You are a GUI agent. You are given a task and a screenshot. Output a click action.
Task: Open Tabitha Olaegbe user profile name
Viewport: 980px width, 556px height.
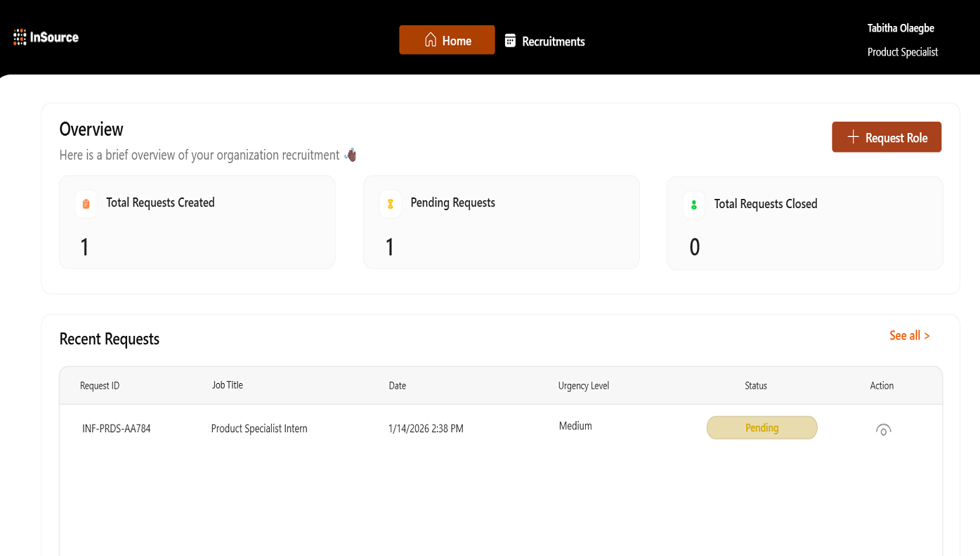tap(901, 28)
